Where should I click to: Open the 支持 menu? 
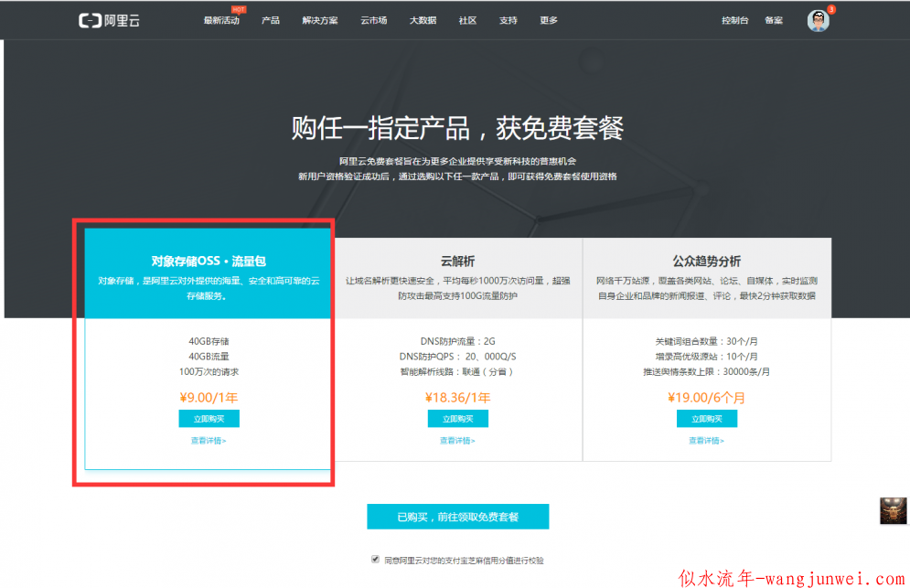509,20
